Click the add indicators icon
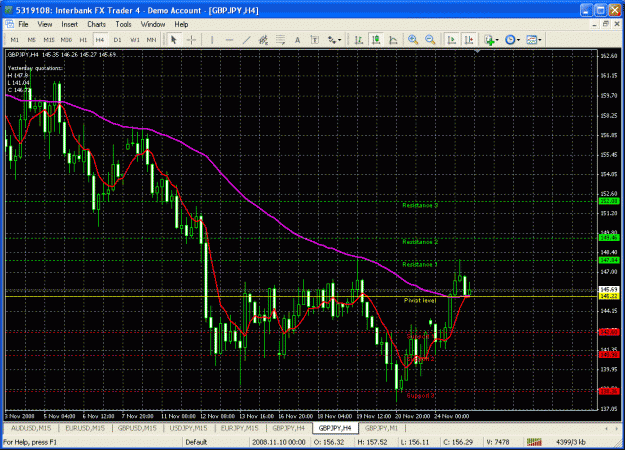Image resolution: width=625 pixels, height=450 pixels. (489, 40)
